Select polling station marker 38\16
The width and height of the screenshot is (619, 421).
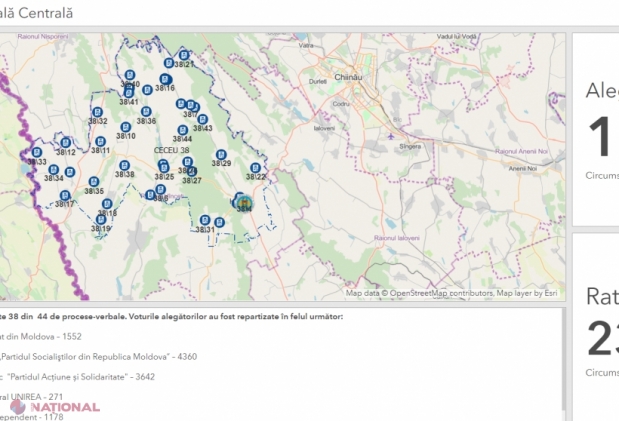click(166, 79)
